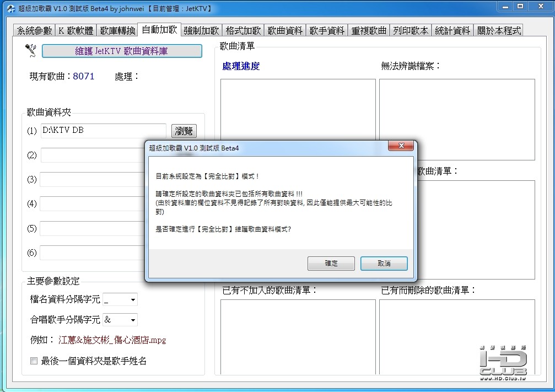Click the 無法辨識檔案 list box
The image size is (555, 392).
(457, 119)
